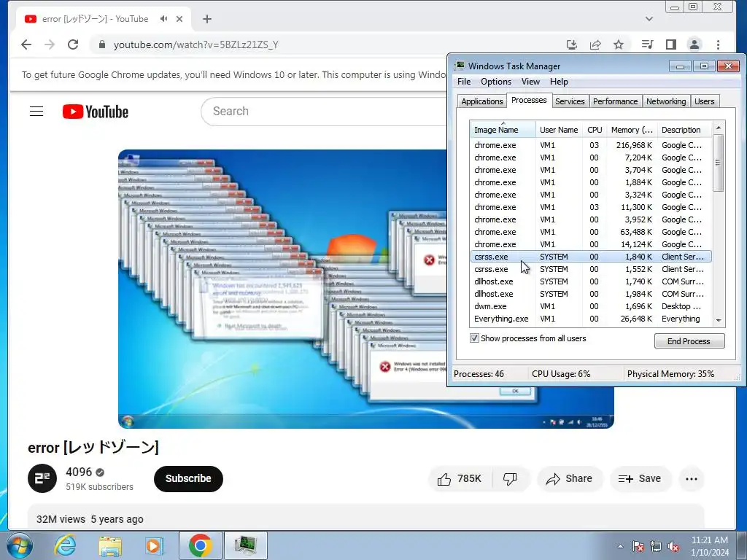Open Task Manager View menu
Image resolution: width=747 pixels, height=560 pixels.
click(530, 82)
